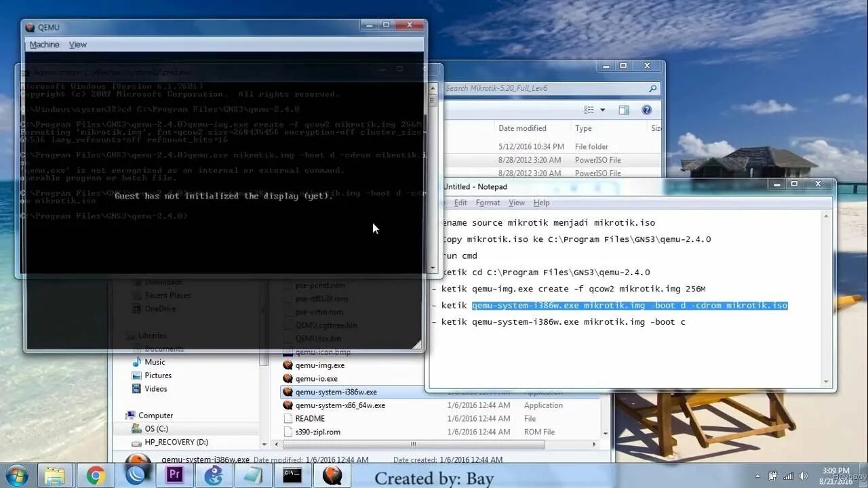Open Adobe Premiere Pro from taskbar
The width and height of the screenshot is (868, 488).
click(174, 475)
